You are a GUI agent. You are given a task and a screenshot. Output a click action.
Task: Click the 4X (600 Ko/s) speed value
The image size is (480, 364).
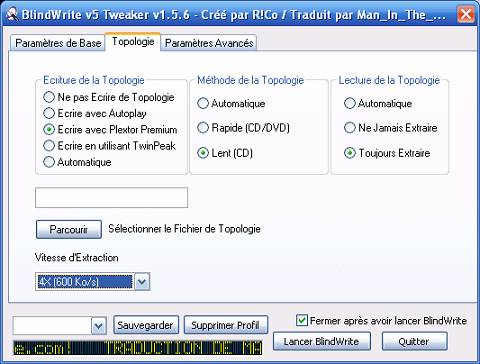pyautogui.click(x=85, y=282)
